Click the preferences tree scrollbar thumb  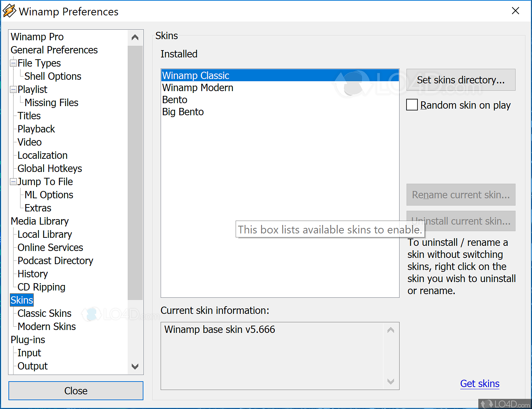(135, 173)
